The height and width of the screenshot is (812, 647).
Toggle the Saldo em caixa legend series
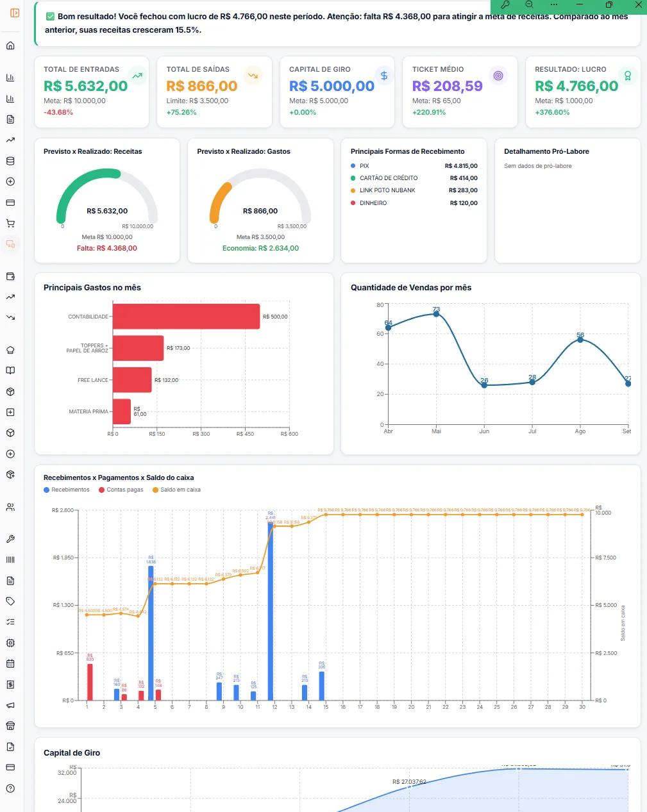coord(176,490)
